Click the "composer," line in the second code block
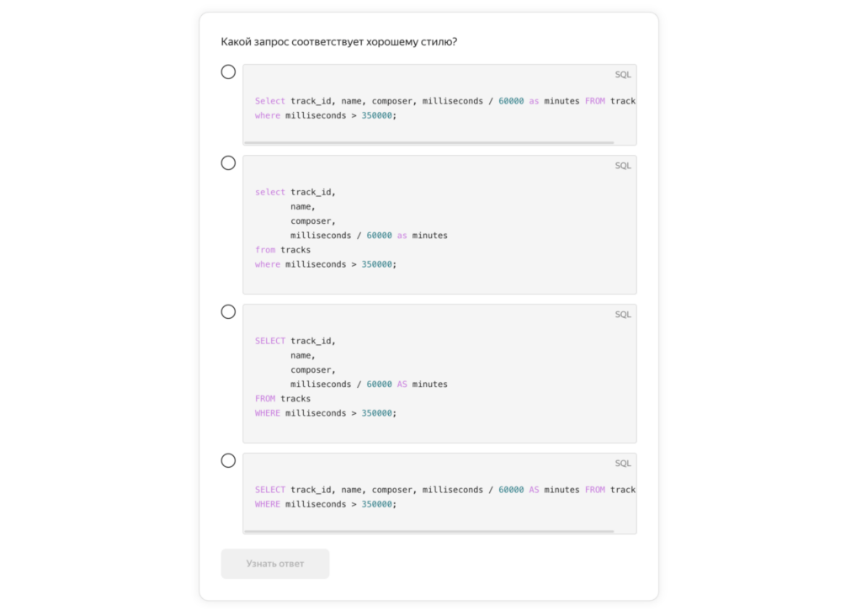 click(313, 221)
